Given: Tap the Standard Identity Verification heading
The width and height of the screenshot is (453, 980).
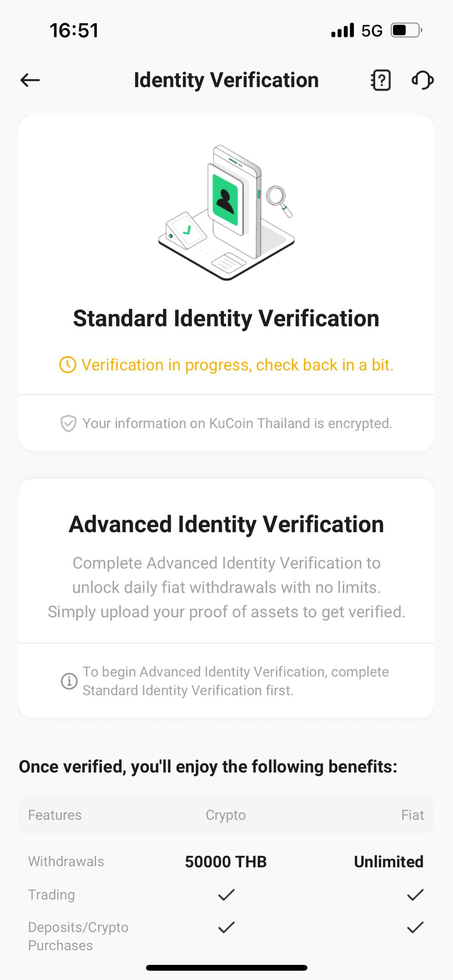Looking at the screenshot, I should 226,318.
